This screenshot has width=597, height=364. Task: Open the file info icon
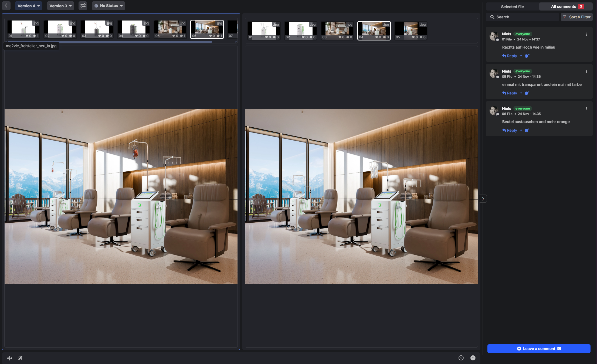[x=461, y=358]
